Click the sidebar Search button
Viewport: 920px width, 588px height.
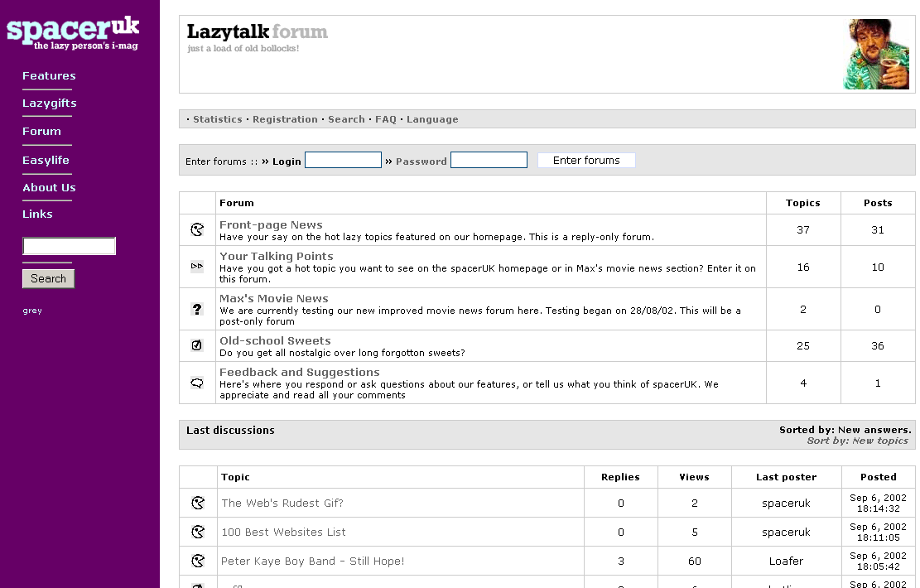[x=48, y=279]
